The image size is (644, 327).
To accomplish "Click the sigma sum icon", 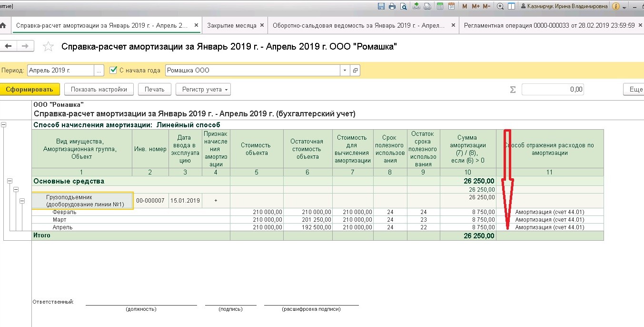I will pos(513,89).
